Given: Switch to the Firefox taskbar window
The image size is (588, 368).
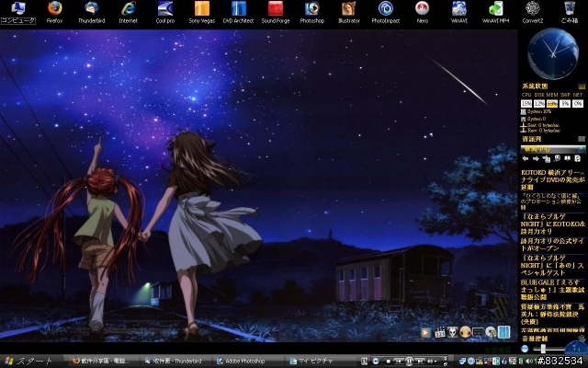Looking at the screenshot, I should 102,362.
